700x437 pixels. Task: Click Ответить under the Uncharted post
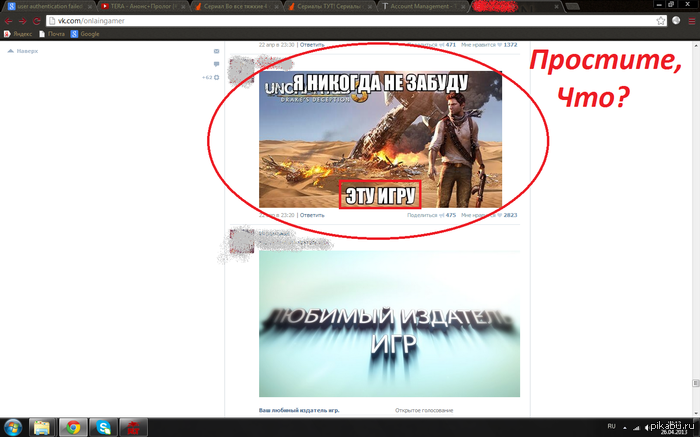coord(312,214)
